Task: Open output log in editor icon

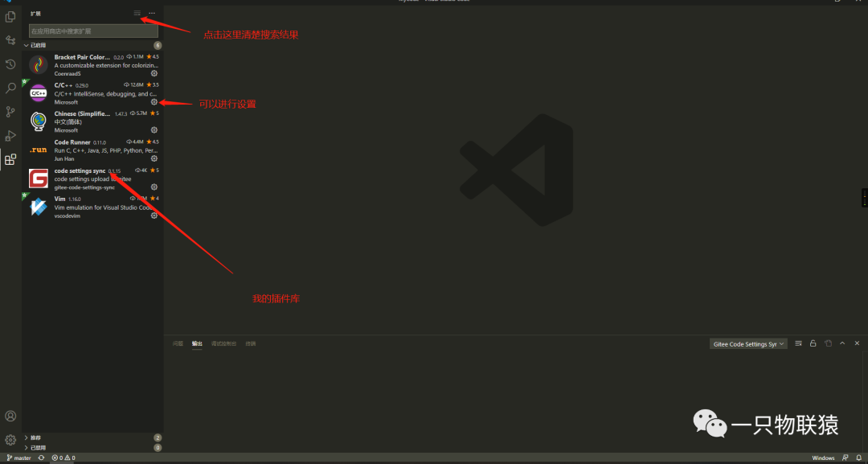Action: coord(828,343)
